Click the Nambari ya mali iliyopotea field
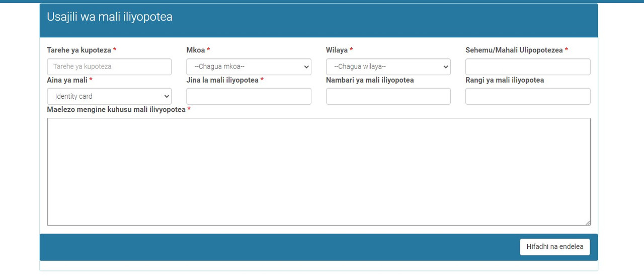 (388, 96)
